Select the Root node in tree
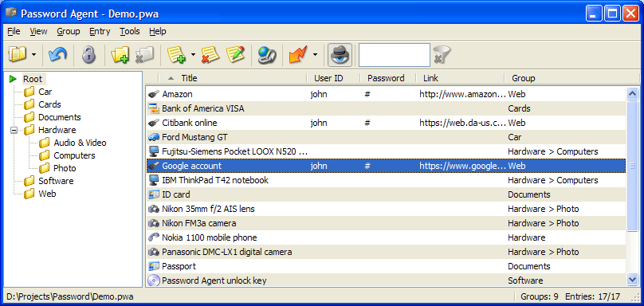The image size is (644, 306). [33, 79]
